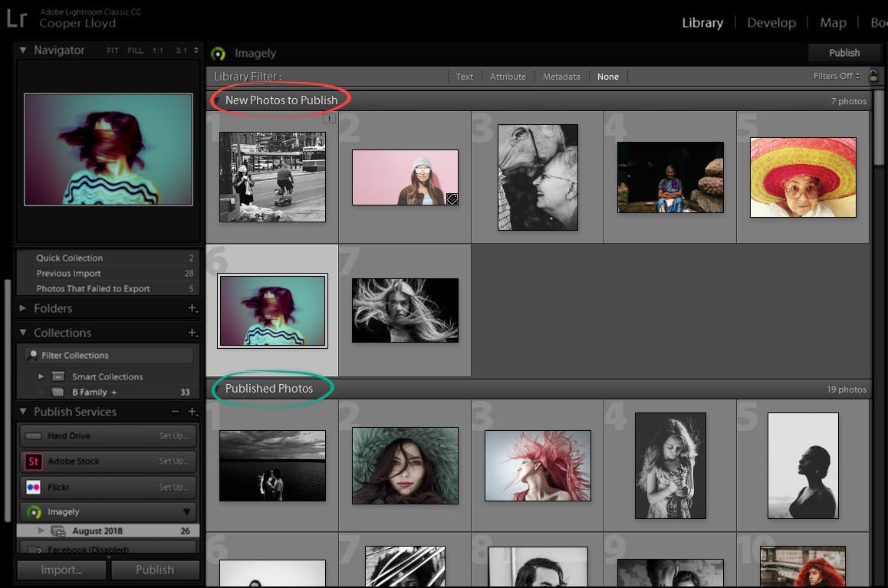Select Photos That Failed to Export

107,288
